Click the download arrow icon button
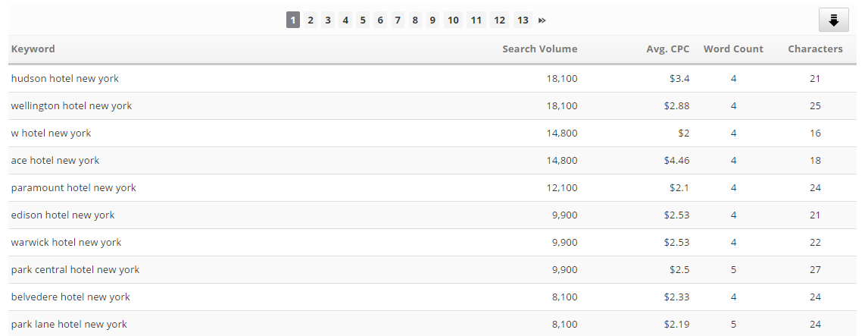The image size is (868, 336). point(834,20)
